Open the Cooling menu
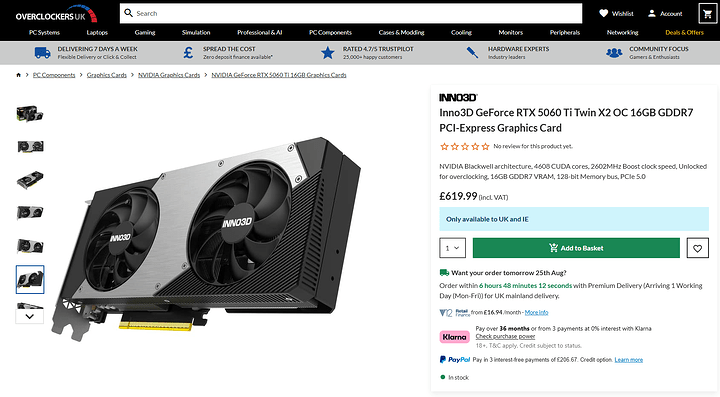 tap(461, 32)
